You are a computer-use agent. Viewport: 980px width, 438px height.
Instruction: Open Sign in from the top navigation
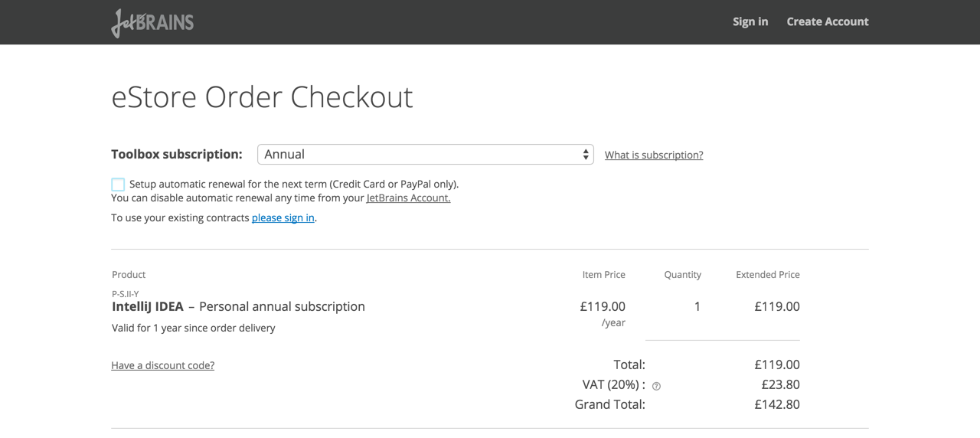[x=750, y=21]
